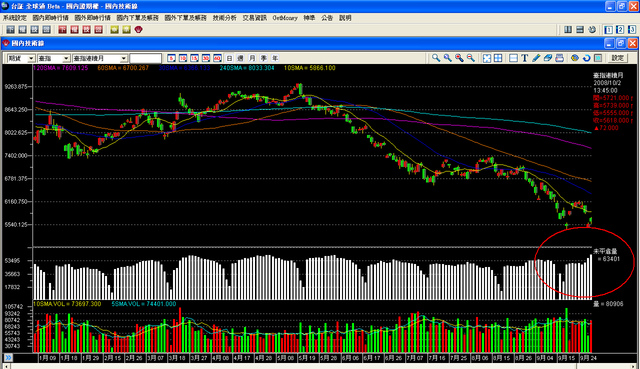This screenshot has height=369, width=640.
Task: Click the circular refresh arrow icon
Action: tap(587, 58)
